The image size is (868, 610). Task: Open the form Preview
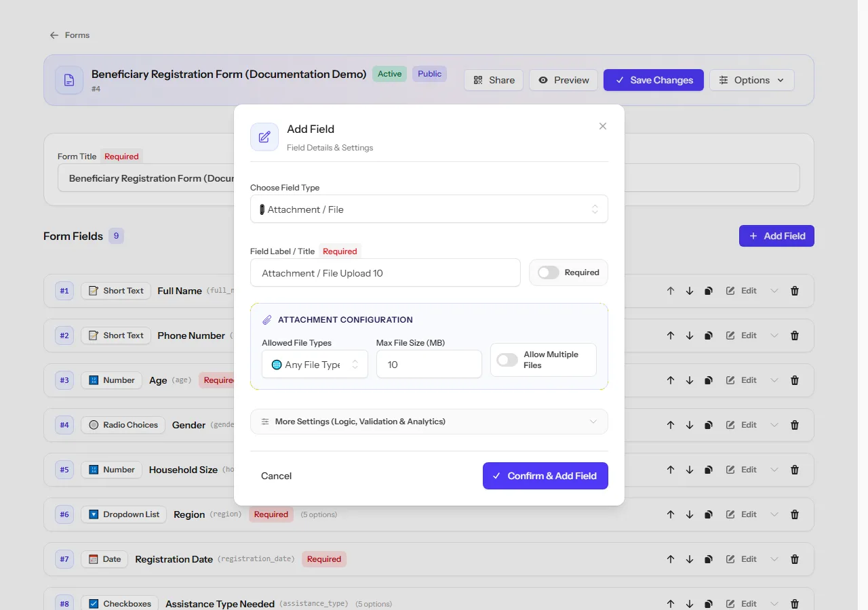click(x=564, y=80)
